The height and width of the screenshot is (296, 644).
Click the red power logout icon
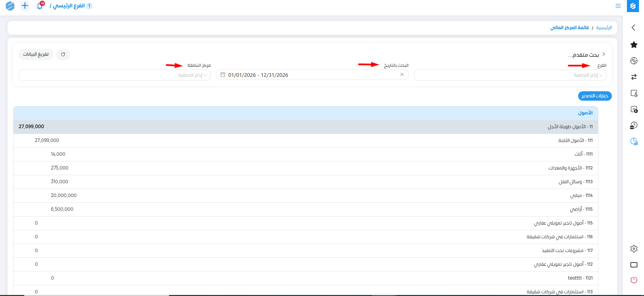click(634, 280)
